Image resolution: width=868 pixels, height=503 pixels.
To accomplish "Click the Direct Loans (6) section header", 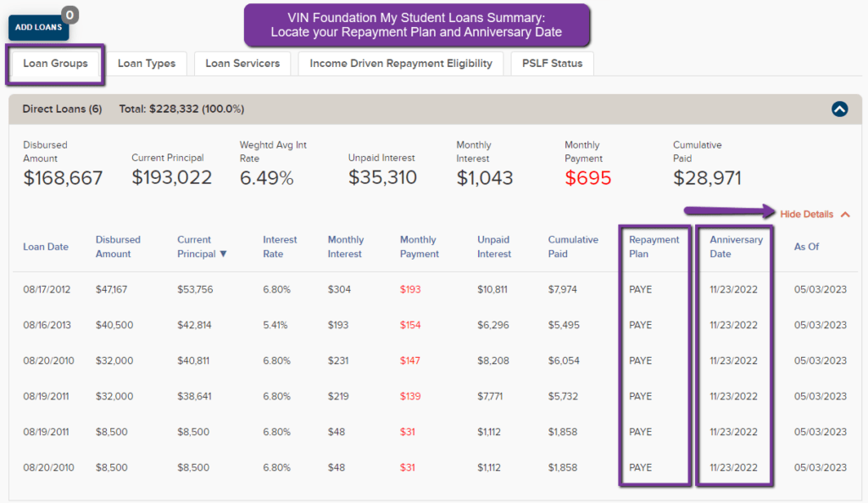I will (62, 109).
